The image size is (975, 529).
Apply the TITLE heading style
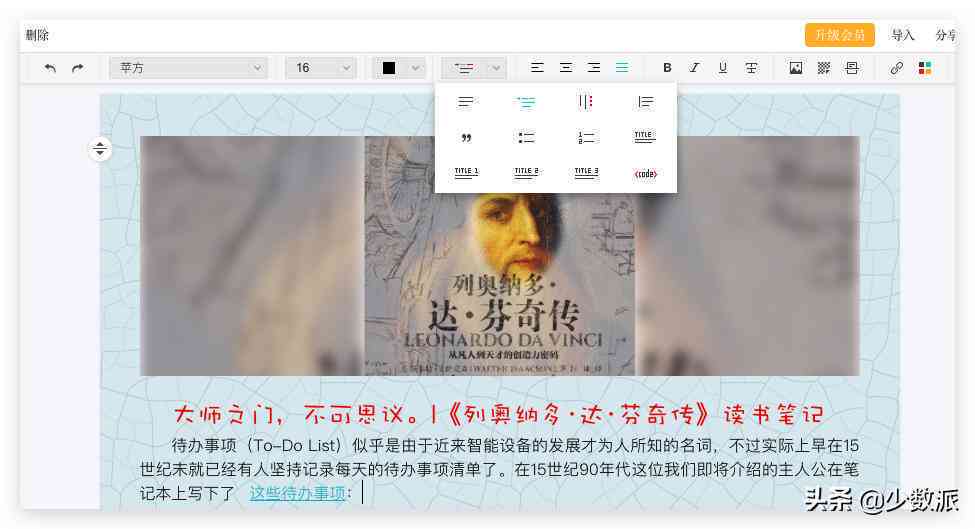(x=645, y=137)
